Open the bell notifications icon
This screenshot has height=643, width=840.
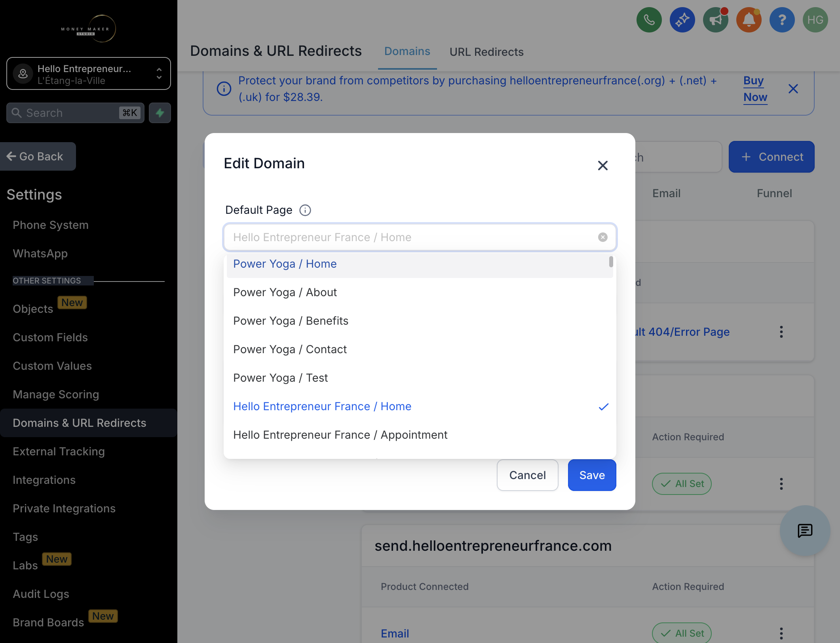749,20
